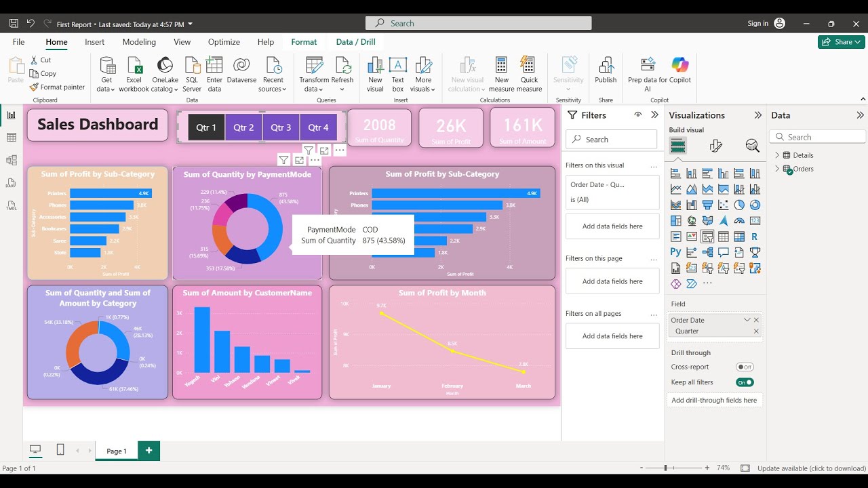Screen dimensions: 868x488
Task: Select Qtr 4 slicer button
Action: (x=318, y=127)
